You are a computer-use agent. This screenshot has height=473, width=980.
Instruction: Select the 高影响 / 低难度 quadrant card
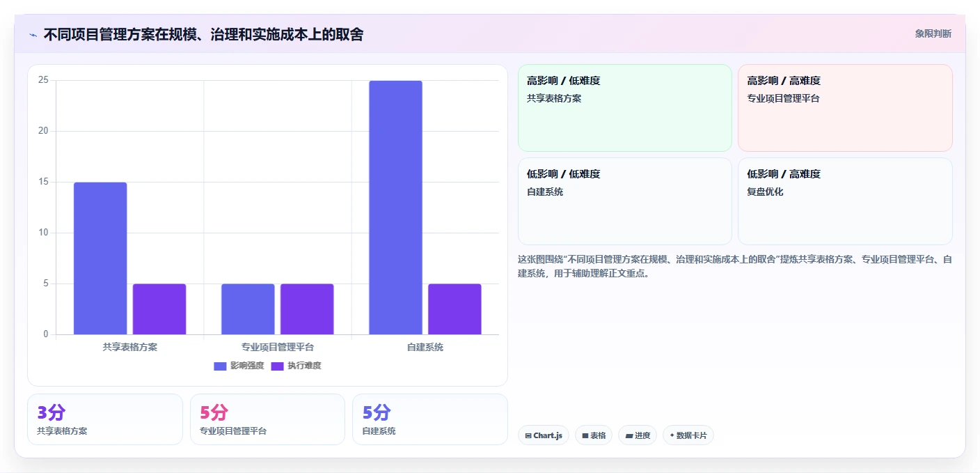pos(625,108)
